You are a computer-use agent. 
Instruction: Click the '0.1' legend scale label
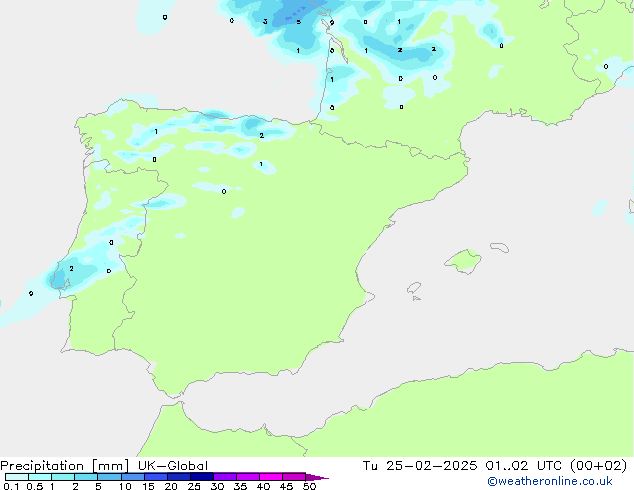pyautogui.click(x=11, y=486)
